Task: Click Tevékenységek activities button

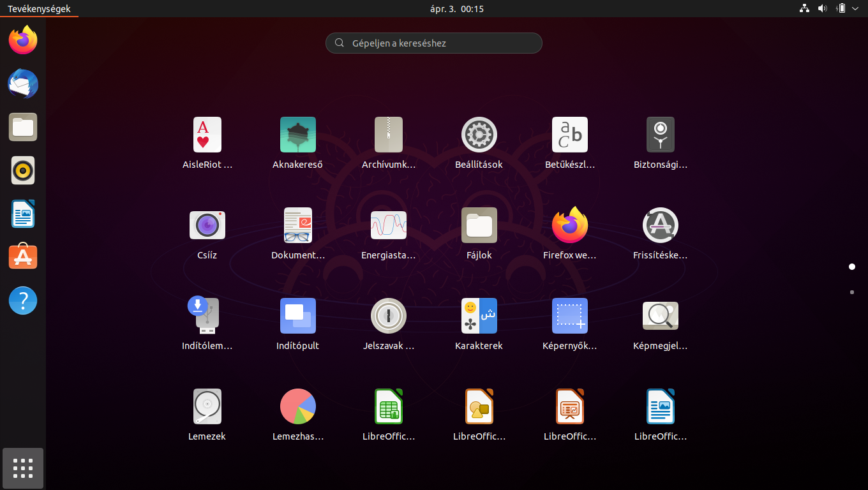Action: point(39,9)
